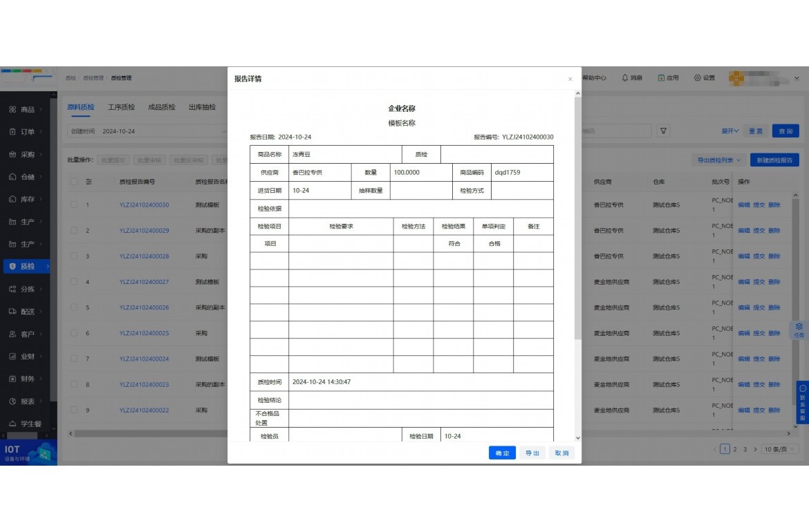Viewport: 809px width, 532px height.
Task: Click the 新建质检报告 button
Action: tap(774, 160)
